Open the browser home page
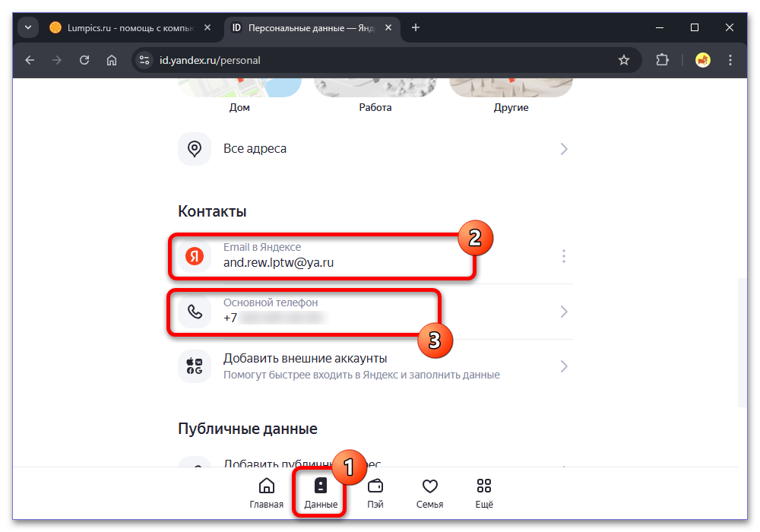Screen dimensions: 760x532 [x=112, y=60]
